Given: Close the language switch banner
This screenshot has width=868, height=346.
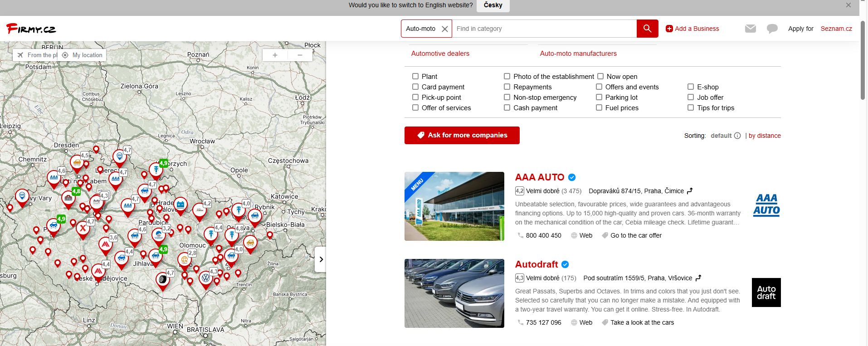Looking at the screenshot, I should [x=848, y=5].
